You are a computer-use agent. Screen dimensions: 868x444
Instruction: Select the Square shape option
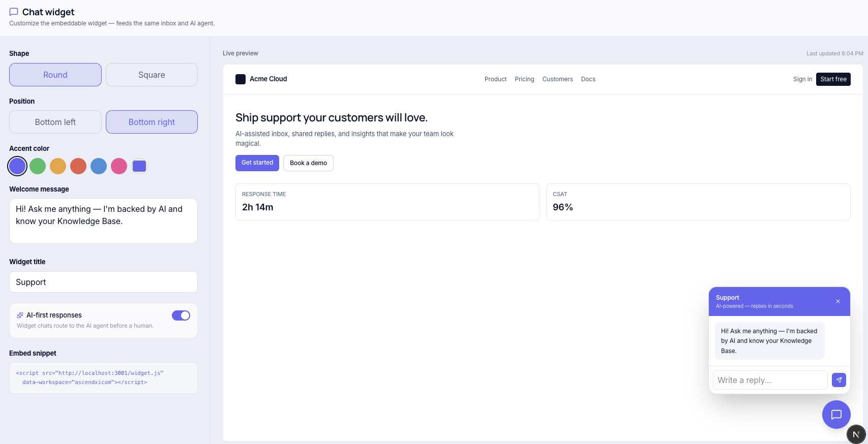(x=152, y=75)
